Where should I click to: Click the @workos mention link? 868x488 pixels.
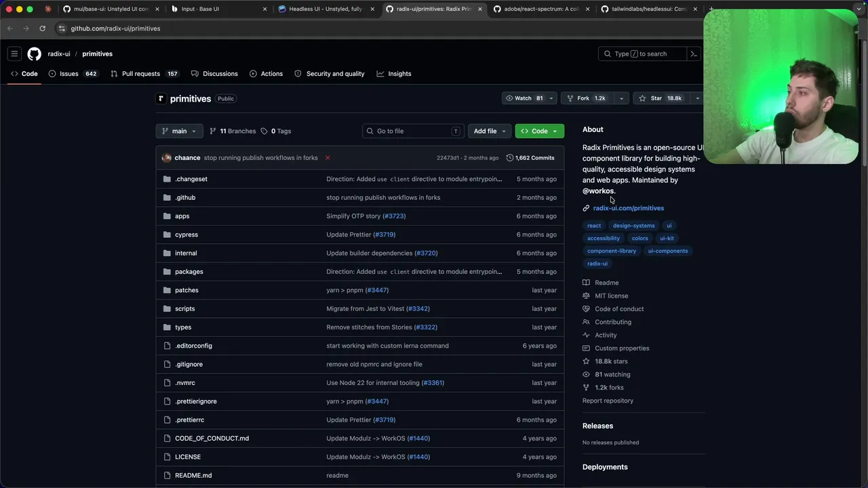(597, 191)
